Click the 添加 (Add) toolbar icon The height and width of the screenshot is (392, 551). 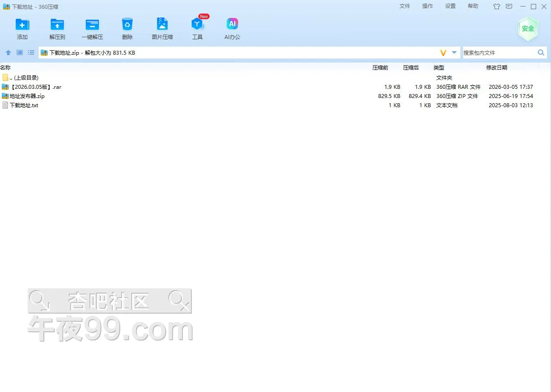coord(22,25)
